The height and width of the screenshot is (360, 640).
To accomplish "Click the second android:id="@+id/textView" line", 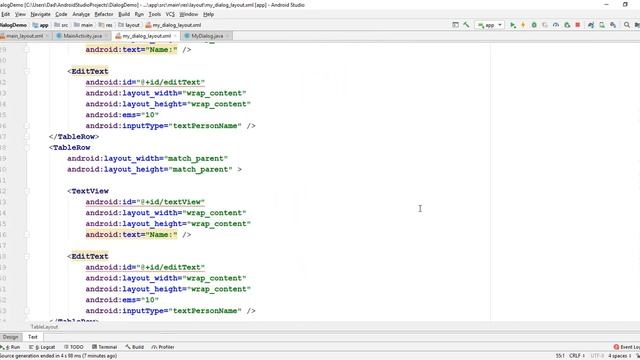I will point(145,202).
